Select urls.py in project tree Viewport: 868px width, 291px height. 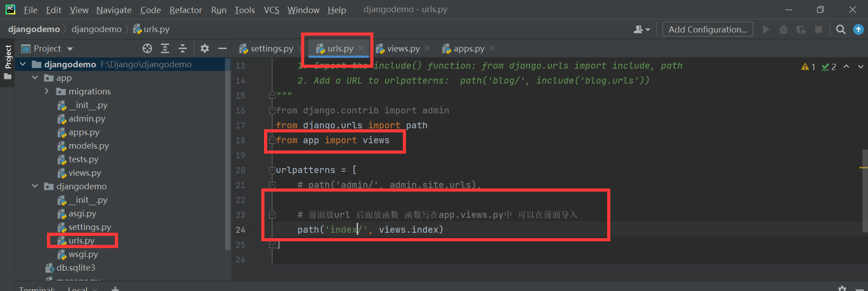[76, 241]
